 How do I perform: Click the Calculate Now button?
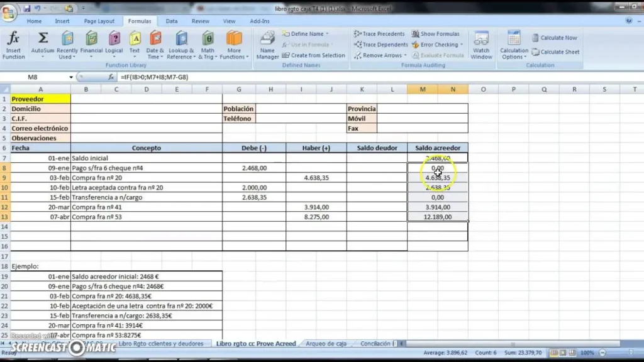(554, 38)
